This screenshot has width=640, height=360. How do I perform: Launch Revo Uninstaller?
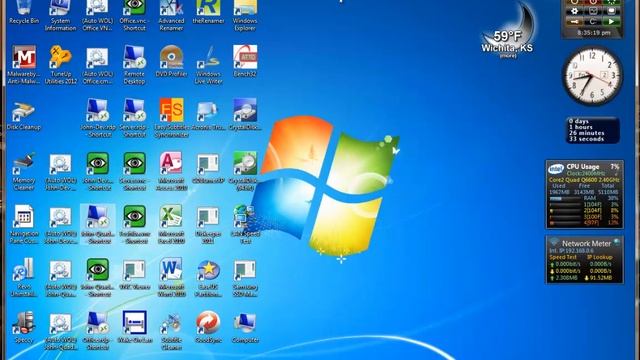[x=24, y=278]
